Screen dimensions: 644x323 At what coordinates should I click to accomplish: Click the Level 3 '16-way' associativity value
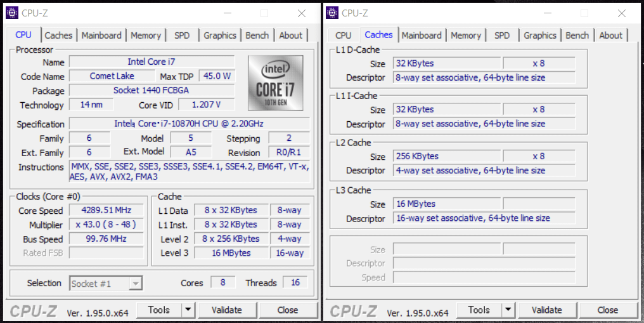coord(290,253)
